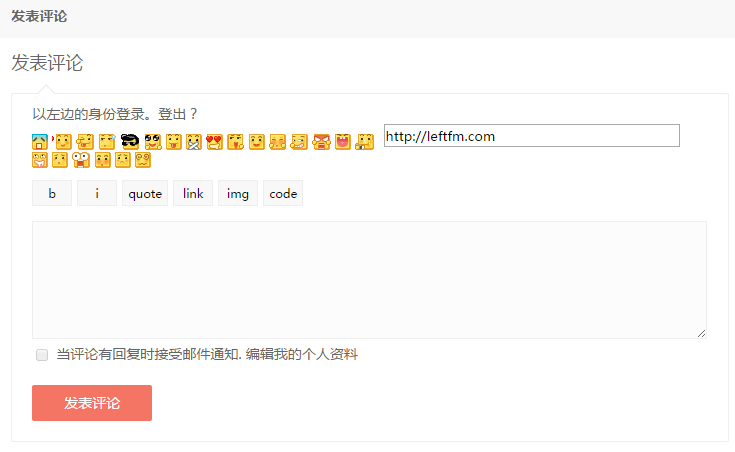The image size is (735, 452).
Task: Insert the angry red-faced emoticon
Action: [321, 142]
